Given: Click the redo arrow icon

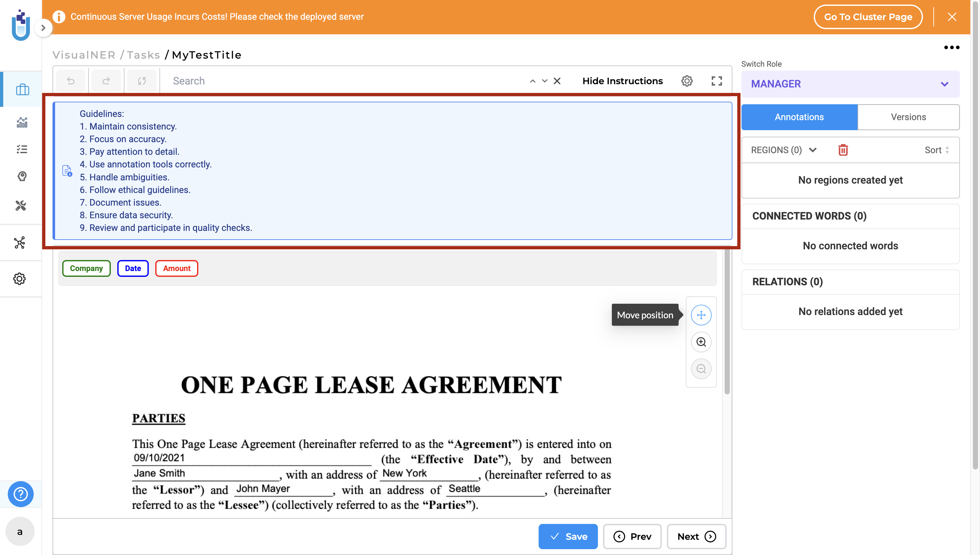Looking at the screenshot, I should (106, 81).
